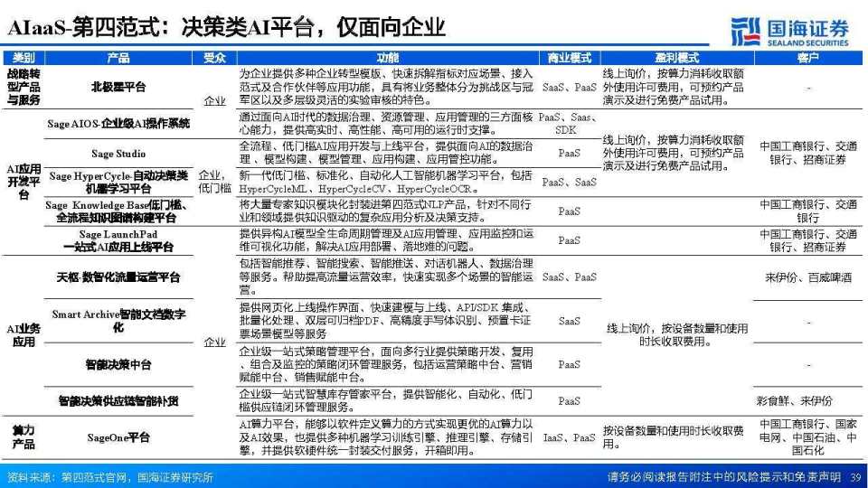The height and width of the screenshot is (488, 868).
Task: Select footer source '资料来源：第四范式官网'
Action: (x=110, y=477)
